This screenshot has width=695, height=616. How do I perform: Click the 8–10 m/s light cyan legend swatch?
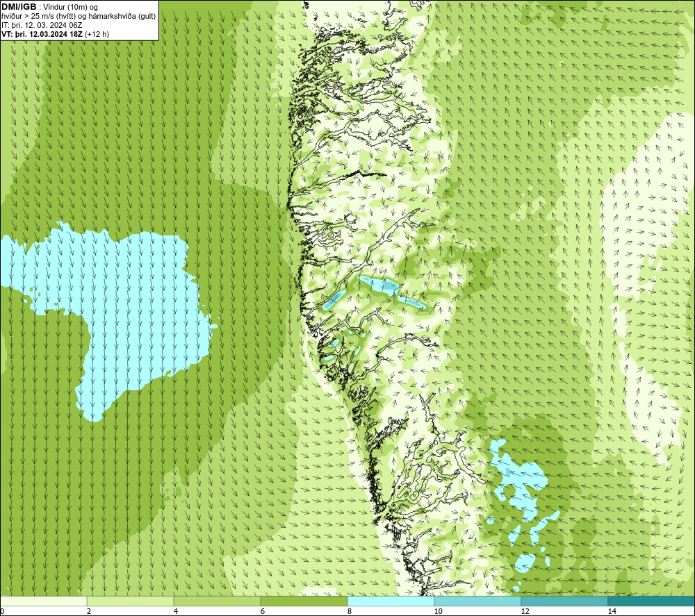391,601
